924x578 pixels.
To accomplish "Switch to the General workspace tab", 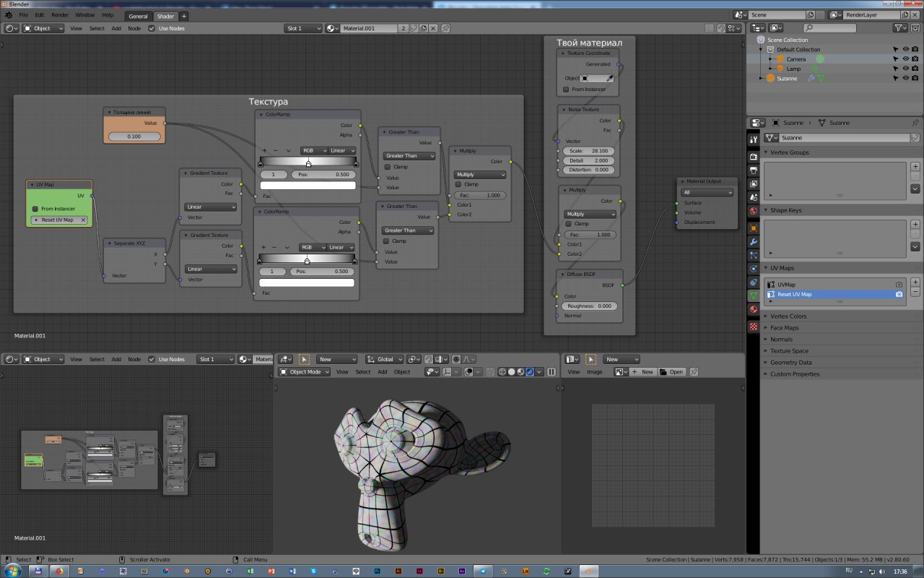I will pos(138,16).
